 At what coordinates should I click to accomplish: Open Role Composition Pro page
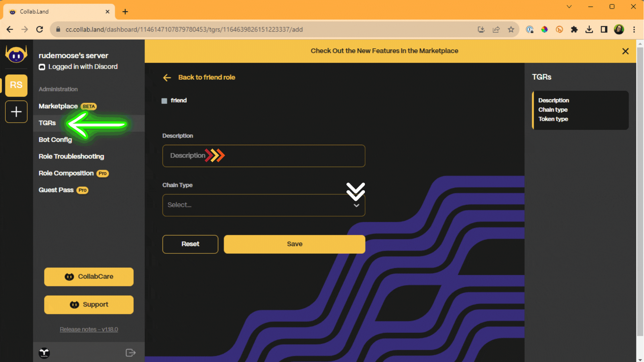click(74, 173)
